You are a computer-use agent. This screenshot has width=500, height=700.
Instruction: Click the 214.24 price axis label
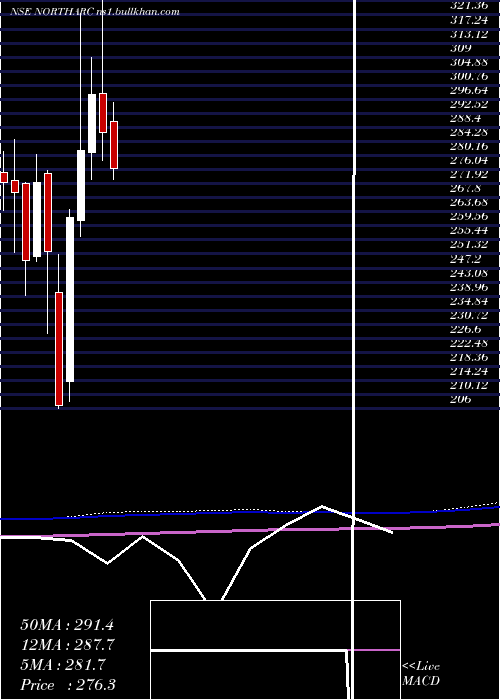469,371
